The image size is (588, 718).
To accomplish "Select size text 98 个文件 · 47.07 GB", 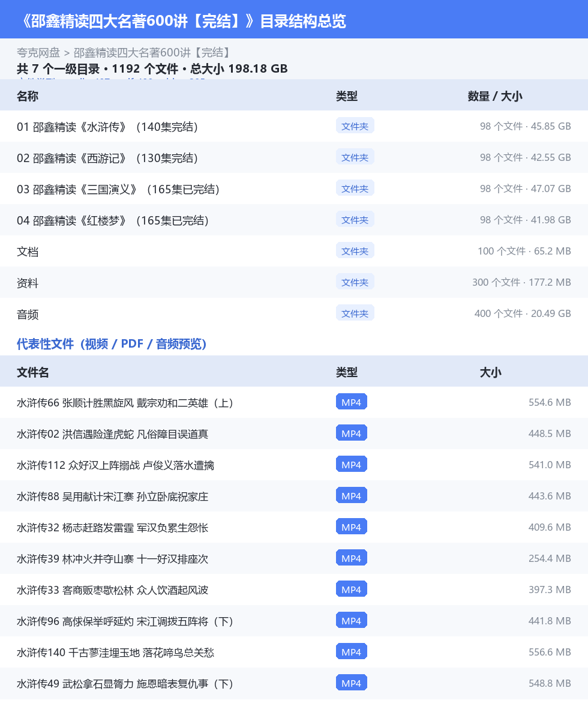I will coord(526,189).
